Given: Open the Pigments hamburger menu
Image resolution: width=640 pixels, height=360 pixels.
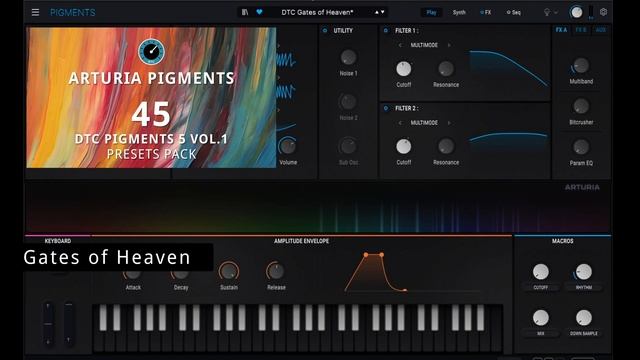Looking at the screenshot, I should (x=36, y=12).
